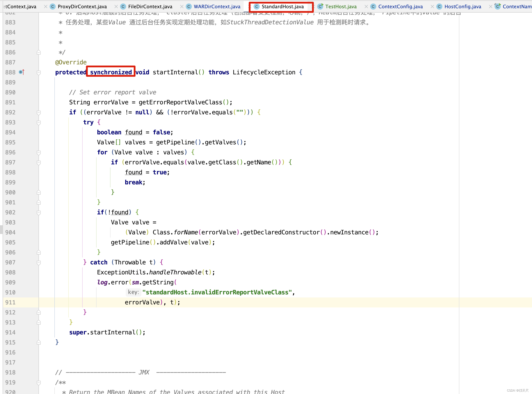Collapse the for loop fold on line 896
The image size is (532, 394).
[39, 153]
